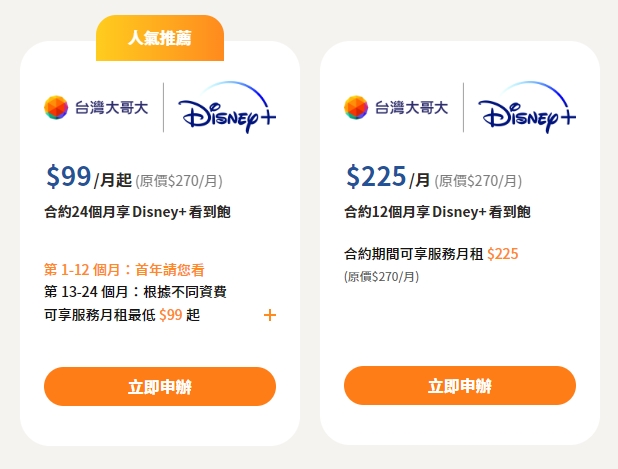Click the 合約12個月享 Disney+ 看到飽 text

pyautogui.click(x=437, y=212)
